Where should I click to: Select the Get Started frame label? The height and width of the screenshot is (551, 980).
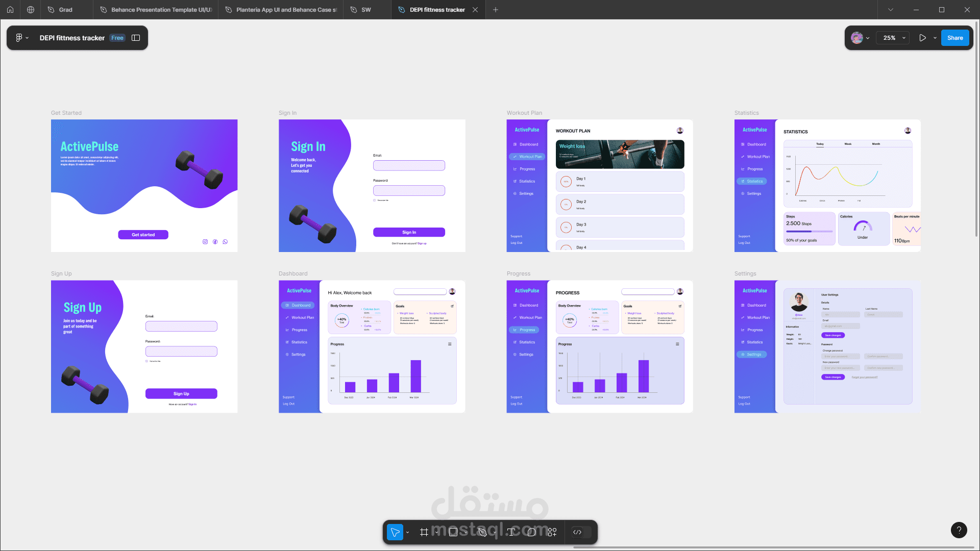66,113
